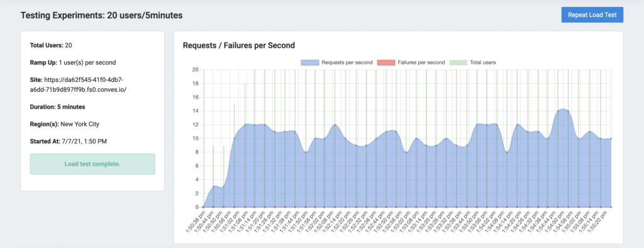Click the 'Region(s): New York City' line

(x=65, y=124)
